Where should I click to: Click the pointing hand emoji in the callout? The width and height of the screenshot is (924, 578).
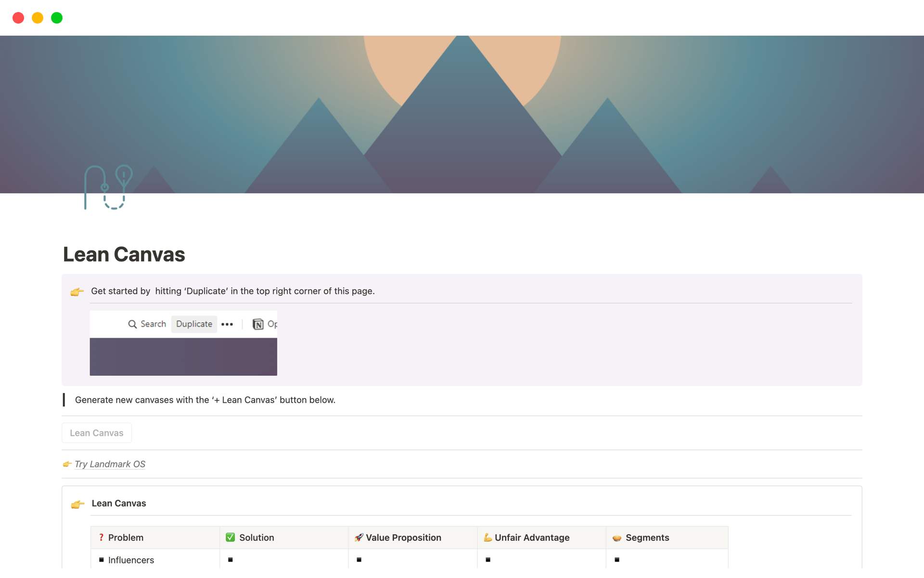[x=77, y=291]
